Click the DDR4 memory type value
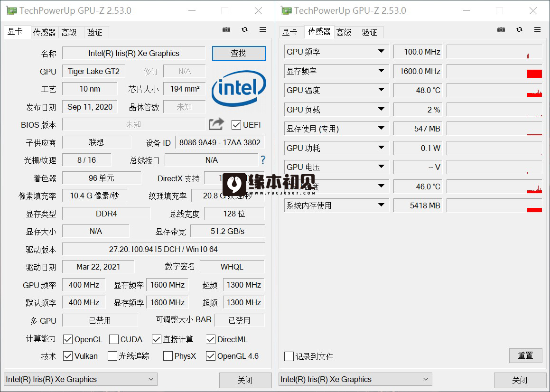 coord(106,214)
